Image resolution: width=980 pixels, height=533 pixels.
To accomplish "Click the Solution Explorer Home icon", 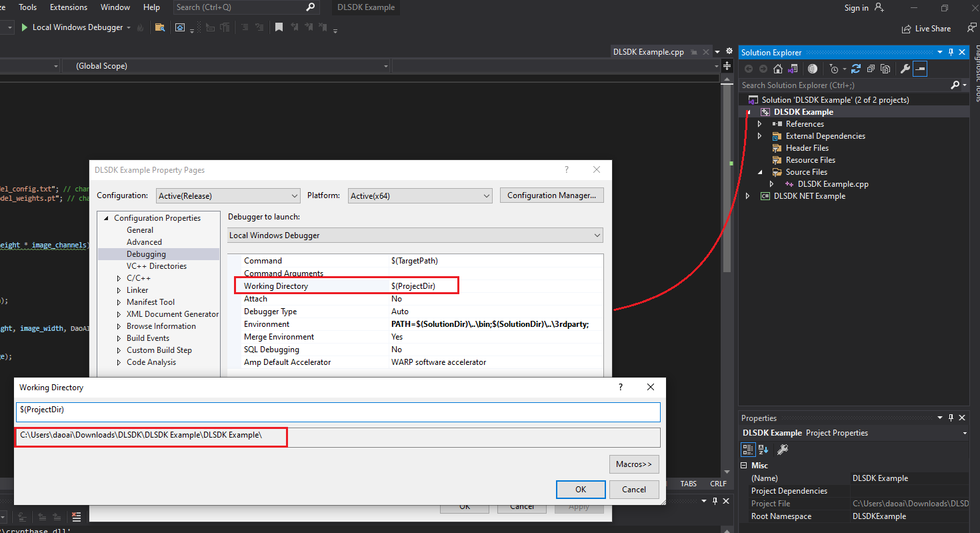I will pyautogui.click(x=778, y=69).
